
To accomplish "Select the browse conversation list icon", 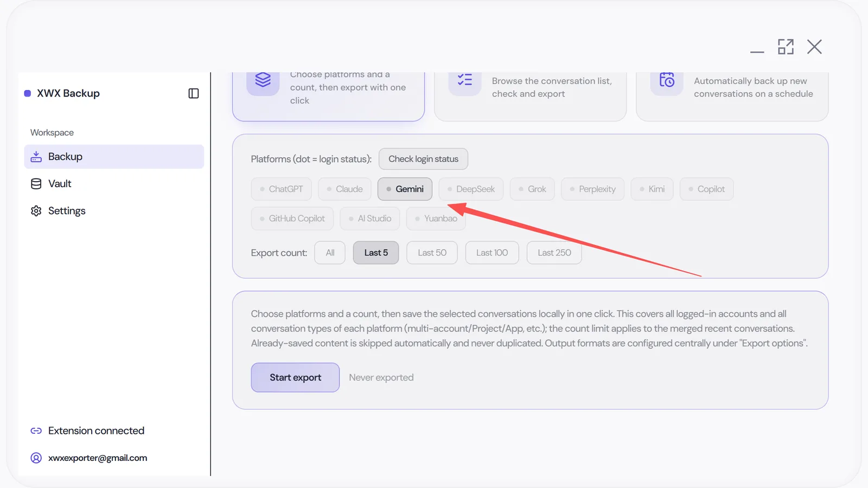I will (x=465, y=80).
